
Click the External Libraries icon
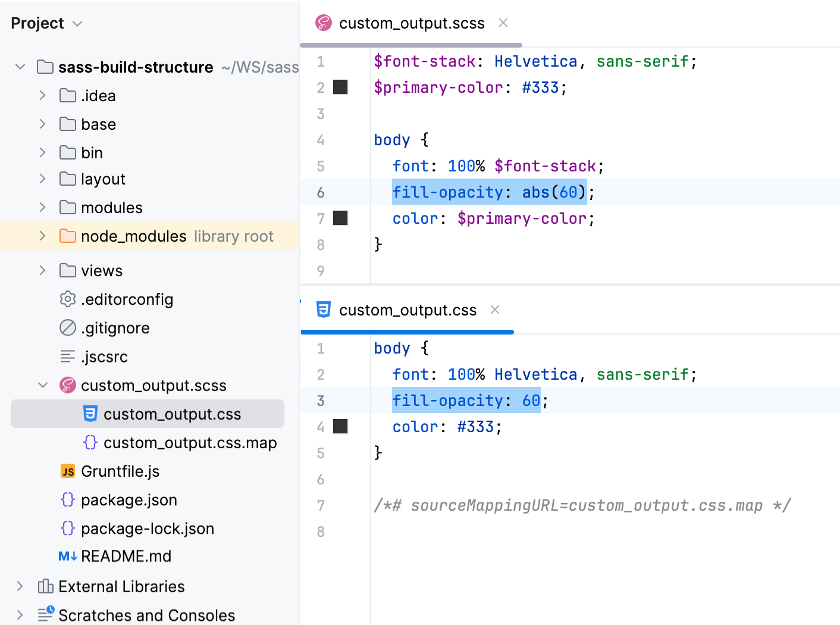(46, 586)
